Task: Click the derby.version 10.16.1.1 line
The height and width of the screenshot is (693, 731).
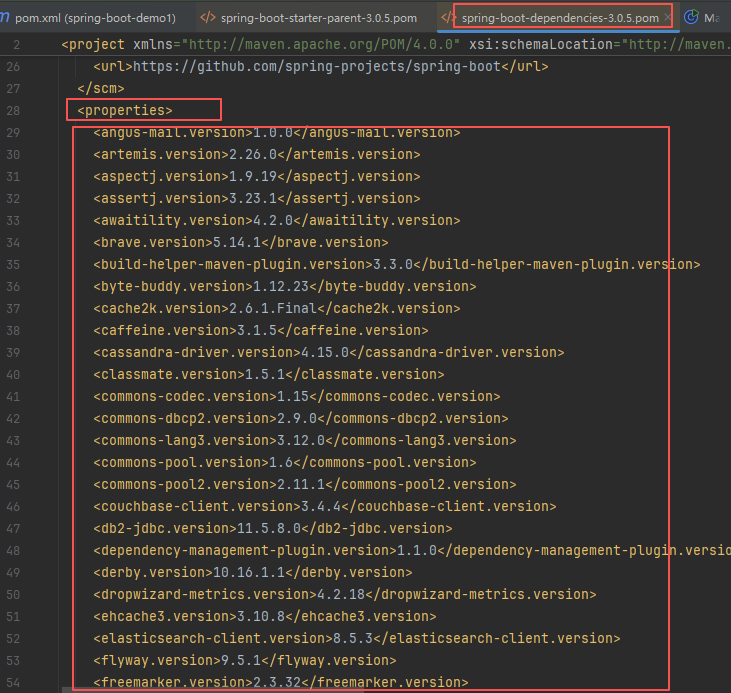Action: [253, 572]
